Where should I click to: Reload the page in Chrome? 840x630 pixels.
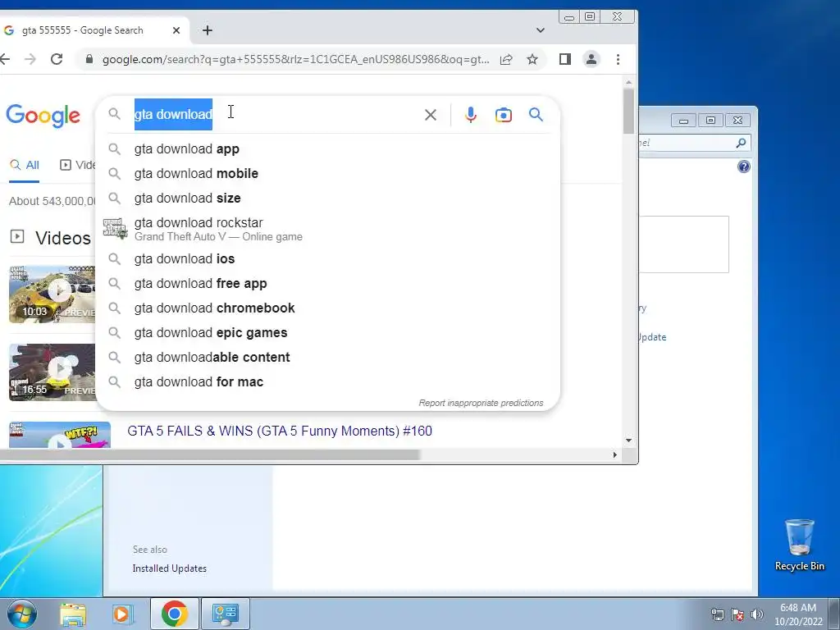tap(57, 59)
